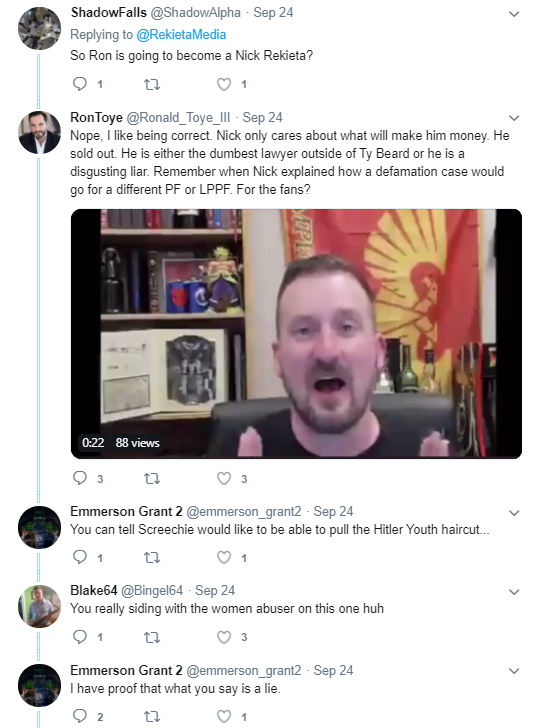Like ShadowFalls' tweet
538x728 pixels.
pyautogui.click(x=224, y=84)
